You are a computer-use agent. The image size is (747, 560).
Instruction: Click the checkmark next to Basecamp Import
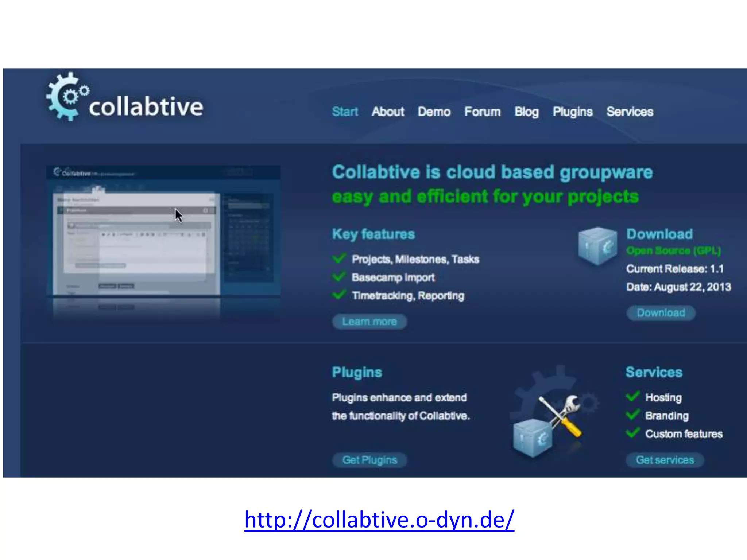pos(339,276)
